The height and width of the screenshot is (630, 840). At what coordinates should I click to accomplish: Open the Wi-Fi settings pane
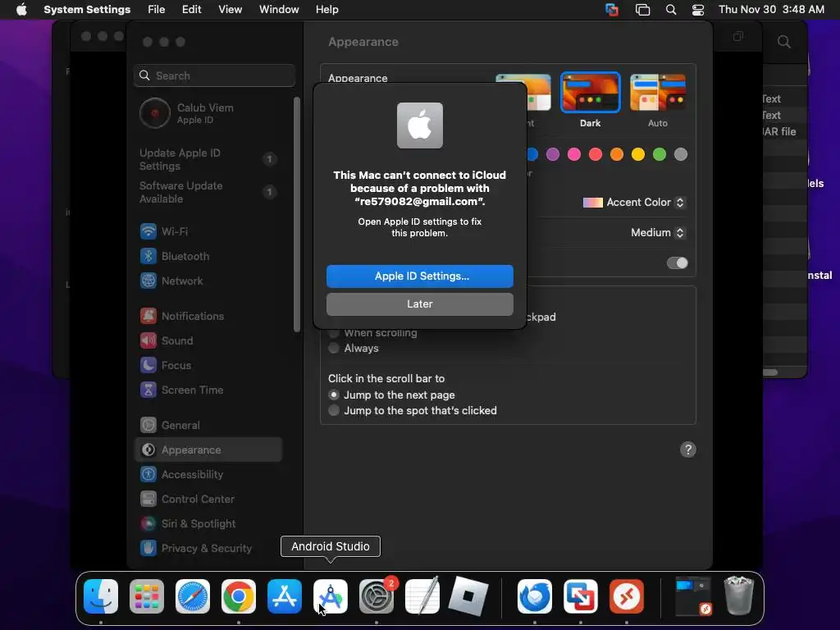point(208,231)
